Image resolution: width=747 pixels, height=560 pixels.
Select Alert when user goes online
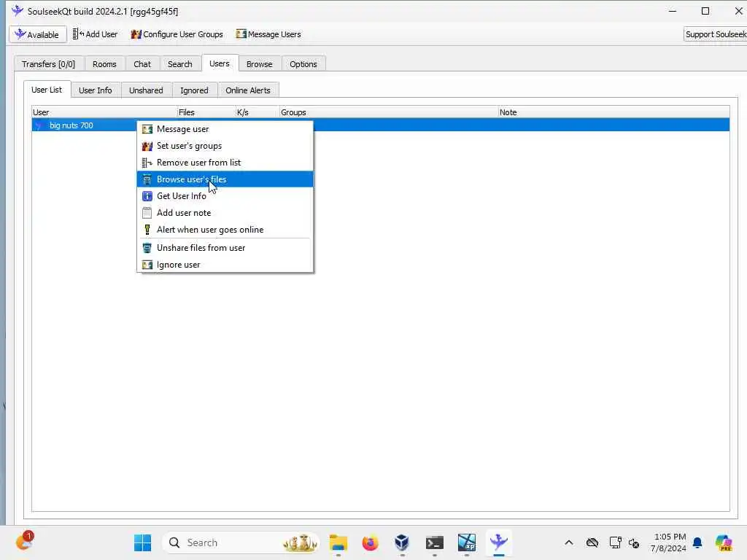pos(225,230)
